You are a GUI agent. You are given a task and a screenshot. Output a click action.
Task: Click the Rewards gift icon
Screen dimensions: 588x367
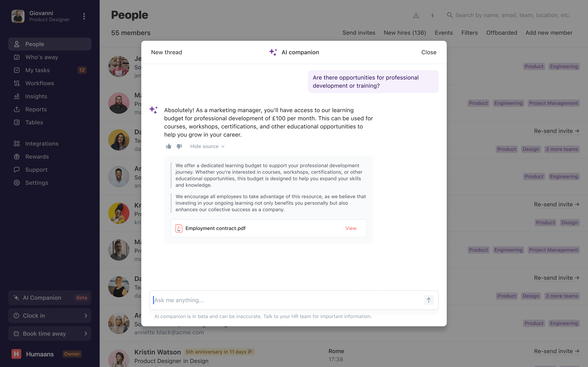[x=16, y=157]
